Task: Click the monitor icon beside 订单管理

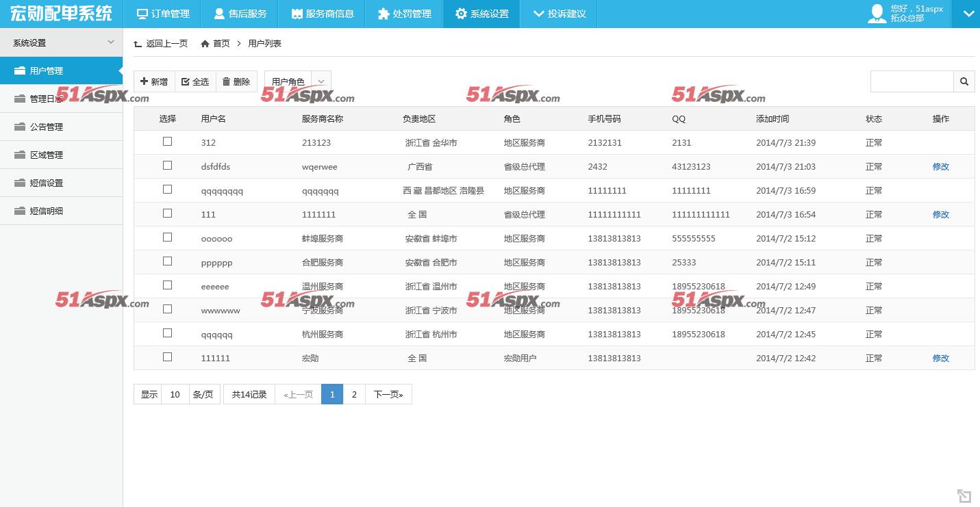Action: (142, 14)
